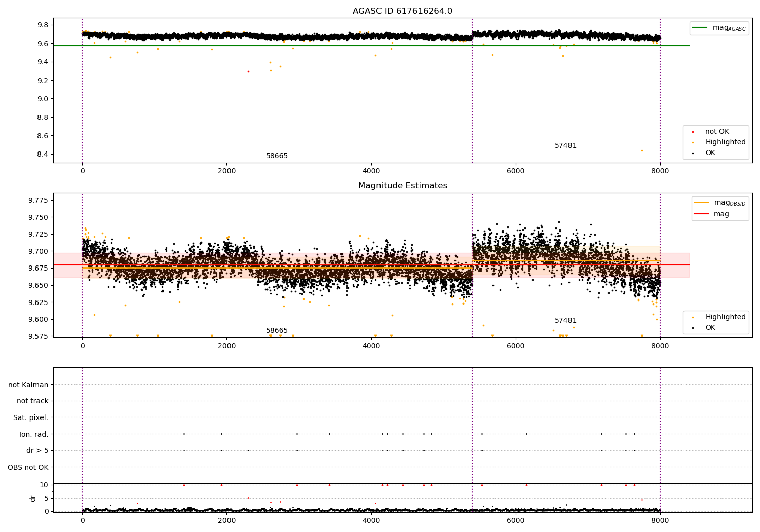Select 'Highlighted' in the top plot legend
Viewport: 760px width, 532px height.
point(726,142)
